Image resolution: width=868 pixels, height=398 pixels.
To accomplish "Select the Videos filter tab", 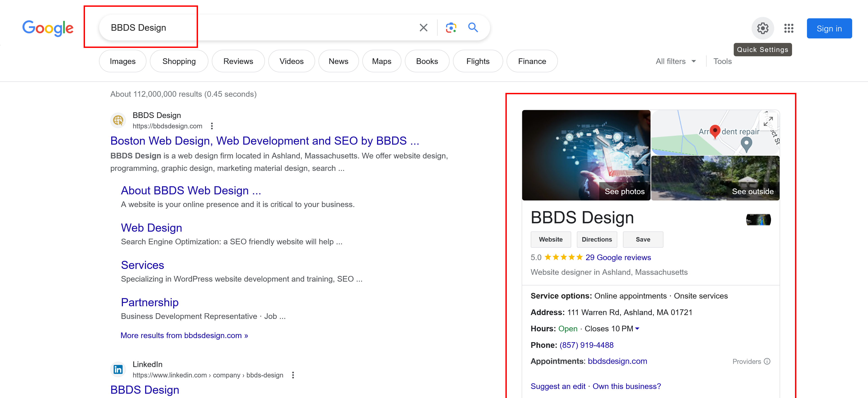I will tap(291, 61).
